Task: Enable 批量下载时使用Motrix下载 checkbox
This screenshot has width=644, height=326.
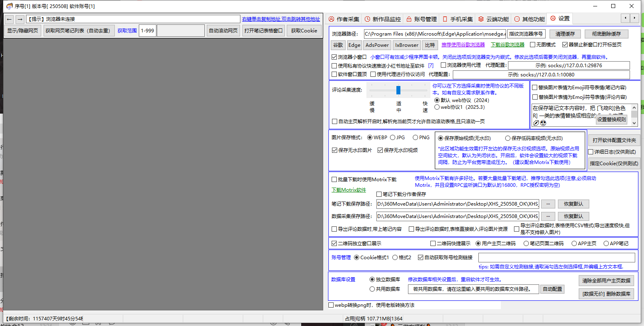Action: (334, 180)
